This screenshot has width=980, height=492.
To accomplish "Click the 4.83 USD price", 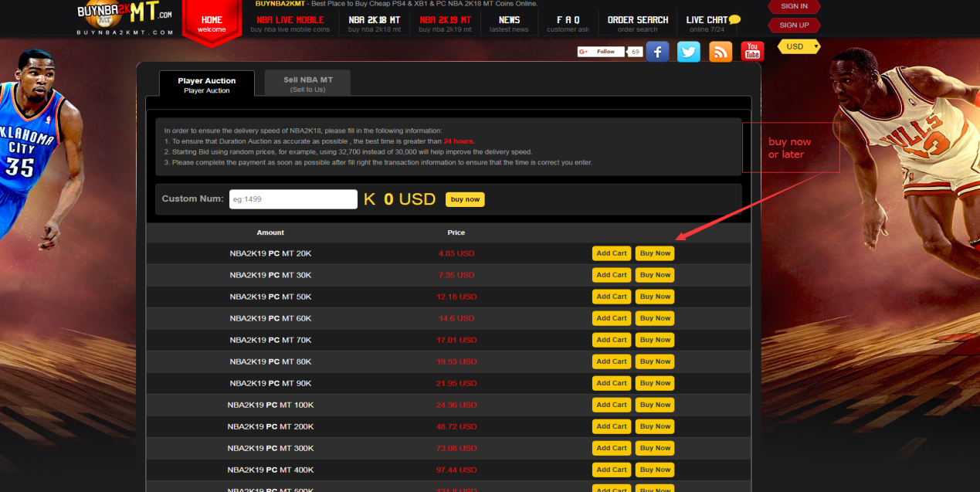I will (456, 253).
